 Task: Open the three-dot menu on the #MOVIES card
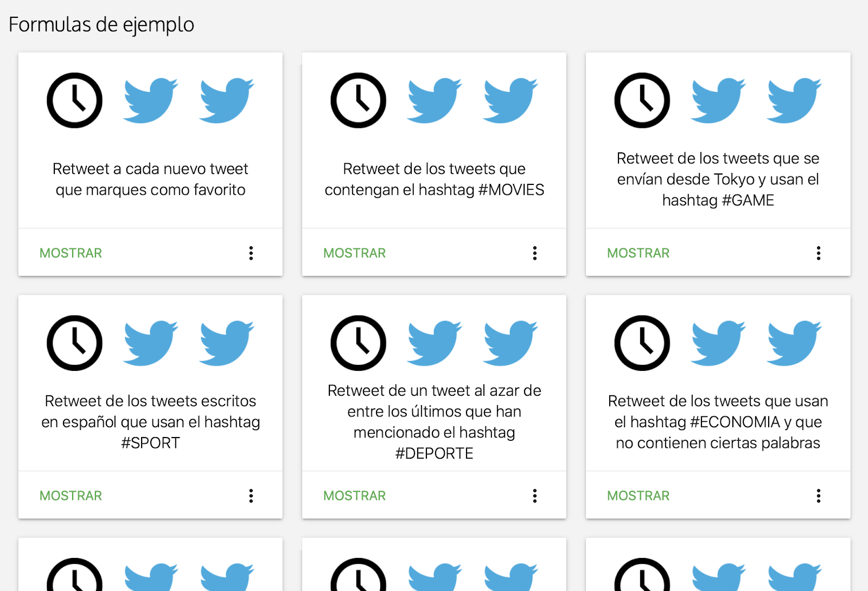[534, 253]
